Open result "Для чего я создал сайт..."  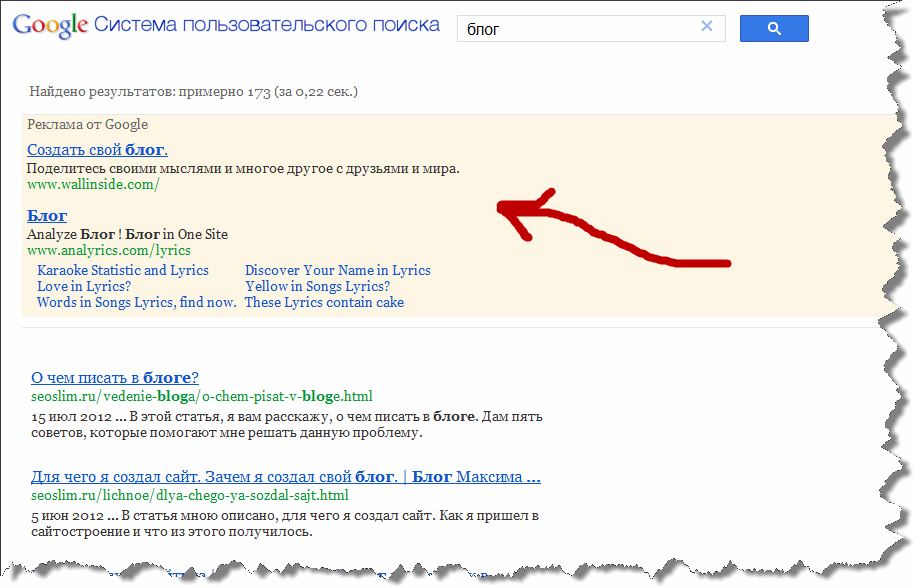pos(286,477)
